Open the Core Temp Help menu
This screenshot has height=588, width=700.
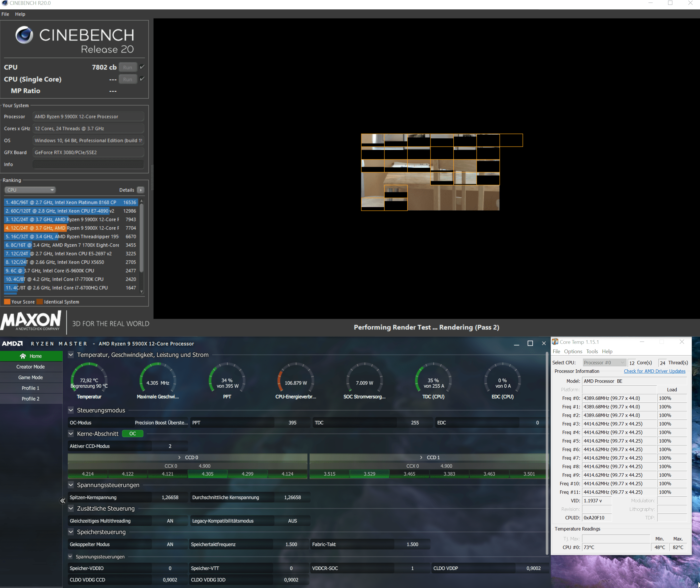tap(607, 351)
